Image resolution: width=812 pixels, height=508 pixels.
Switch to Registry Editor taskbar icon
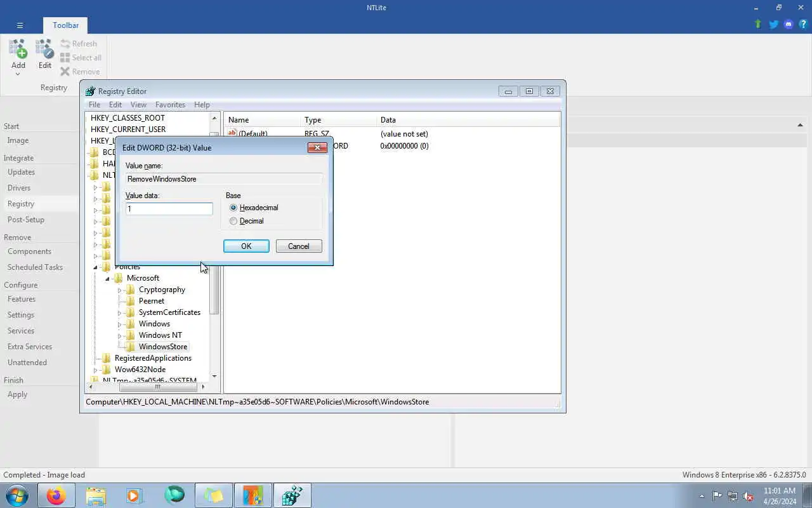292,495
